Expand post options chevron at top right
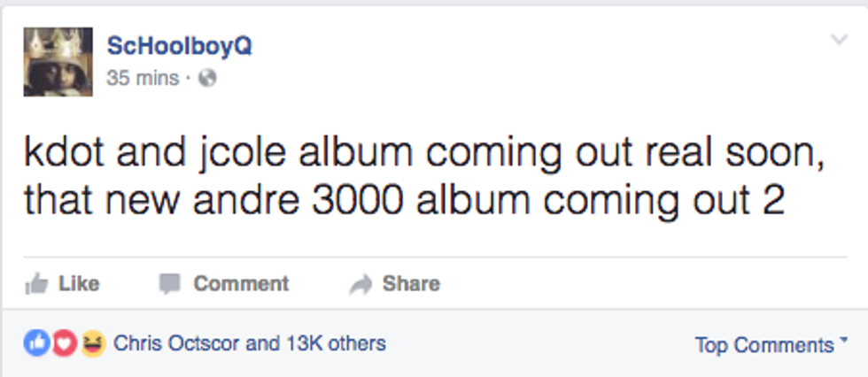The height and width of the screenshot is (377, 868). 839,41
